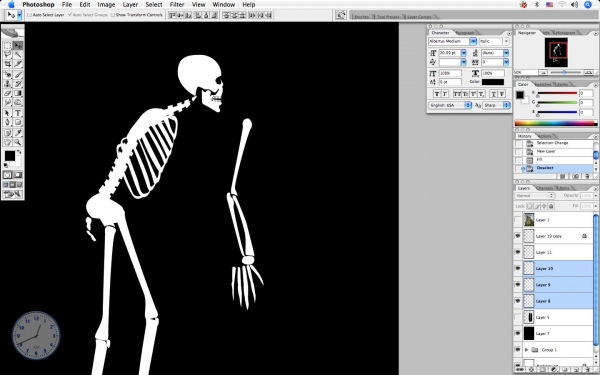
Task: Click the Character text color swatch
Action: pos(493,82)
